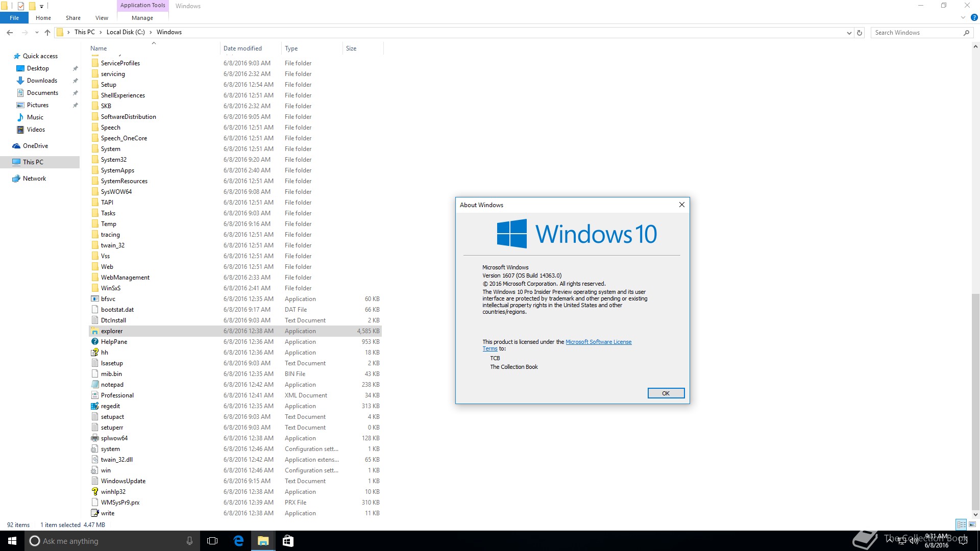980x551 pixels.
Task: Click the explorer application file icon
Action: pyautogui.click(x=95, y=331)
